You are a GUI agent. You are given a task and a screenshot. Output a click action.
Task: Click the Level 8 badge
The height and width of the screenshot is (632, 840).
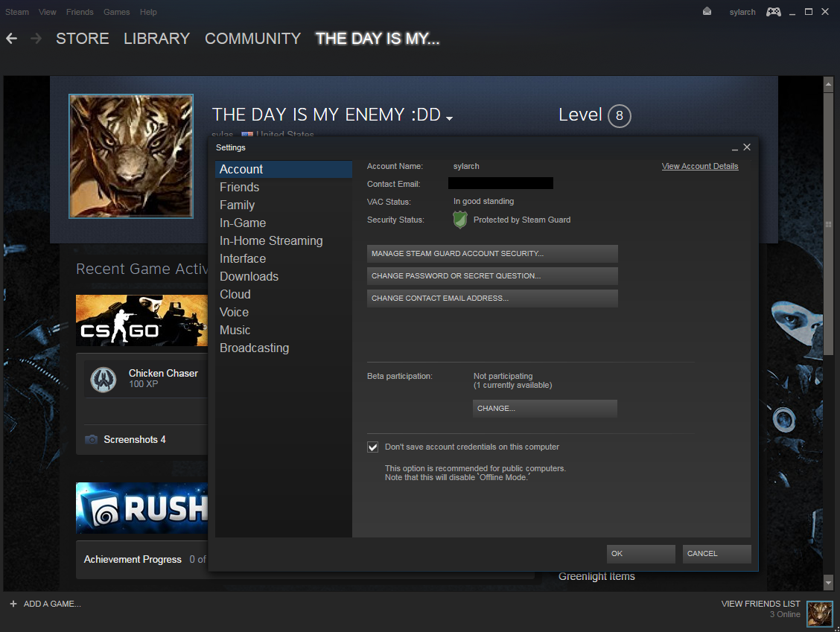620,115
